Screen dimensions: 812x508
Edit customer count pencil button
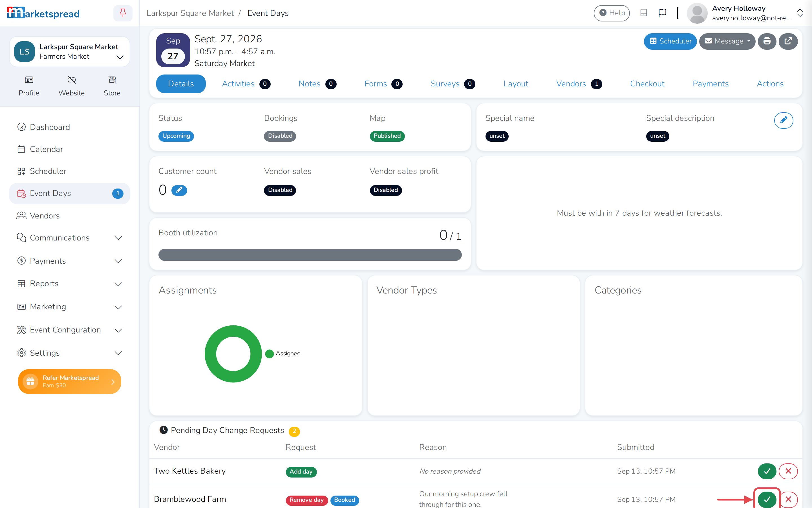click(x=179, y=190)
